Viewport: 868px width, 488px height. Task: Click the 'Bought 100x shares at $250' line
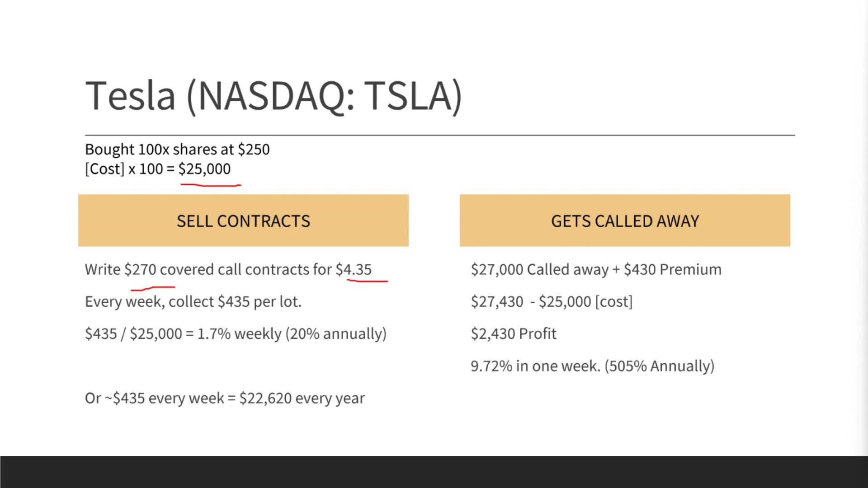[x=177, y=150]
